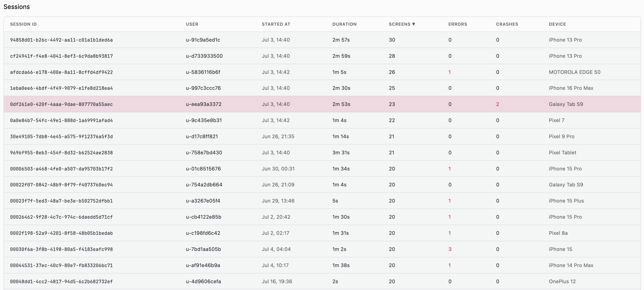
Task: Click user u-758e7bd430
Action: click(204, 152)
